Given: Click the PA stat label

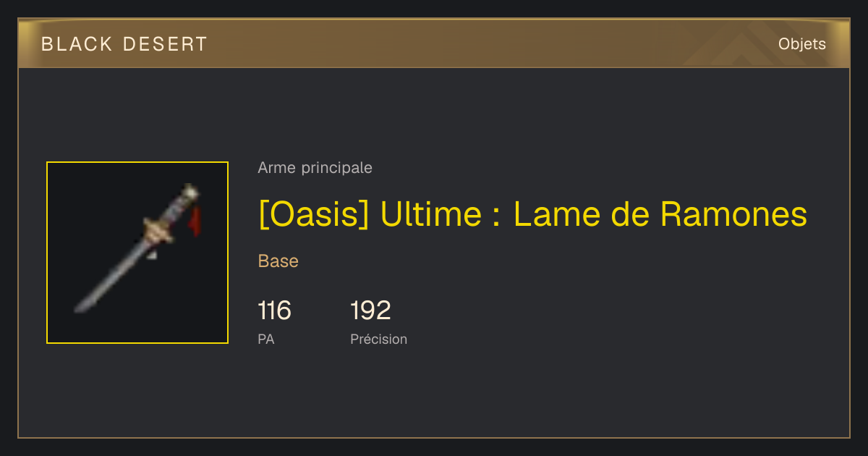Looking at the screenshot, I should (x=265, y=339).
